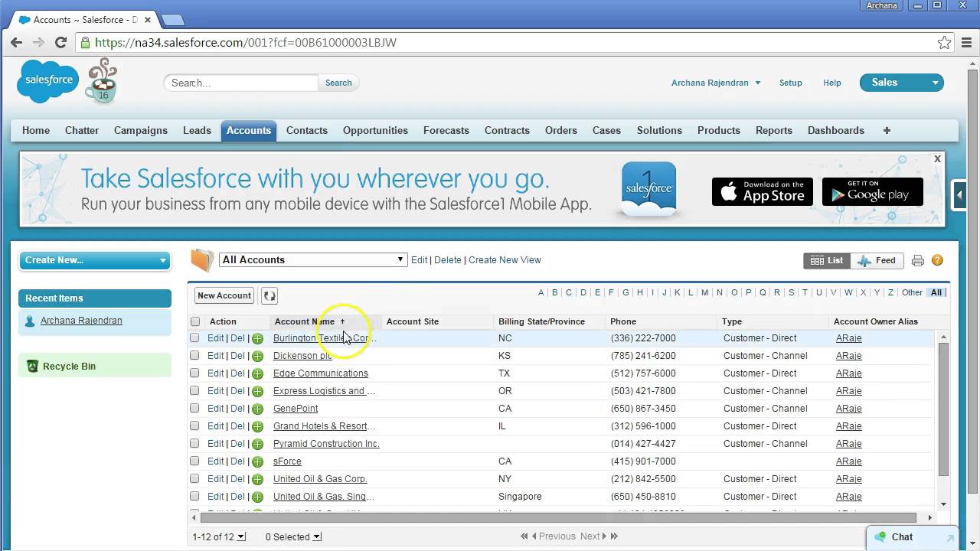Expand the Create New... dropdown
The height and width of the screenshot is (551, 980).
click(x=95, y=260)
